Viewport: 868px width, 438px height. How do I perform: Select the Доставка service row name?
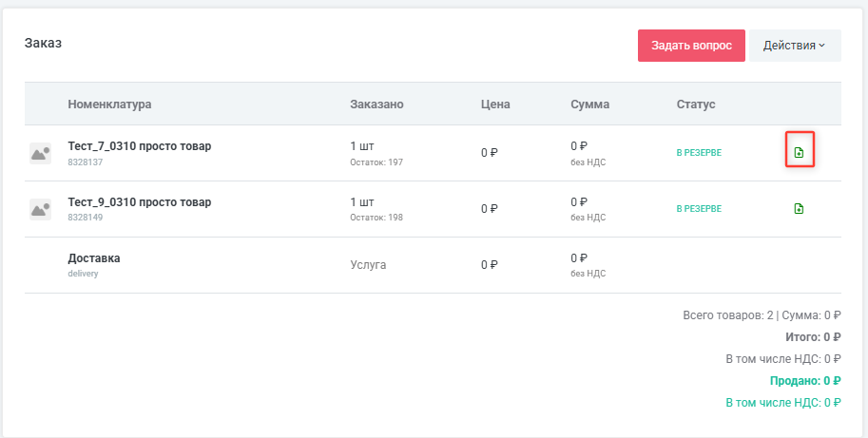click(x=94, y=258)
